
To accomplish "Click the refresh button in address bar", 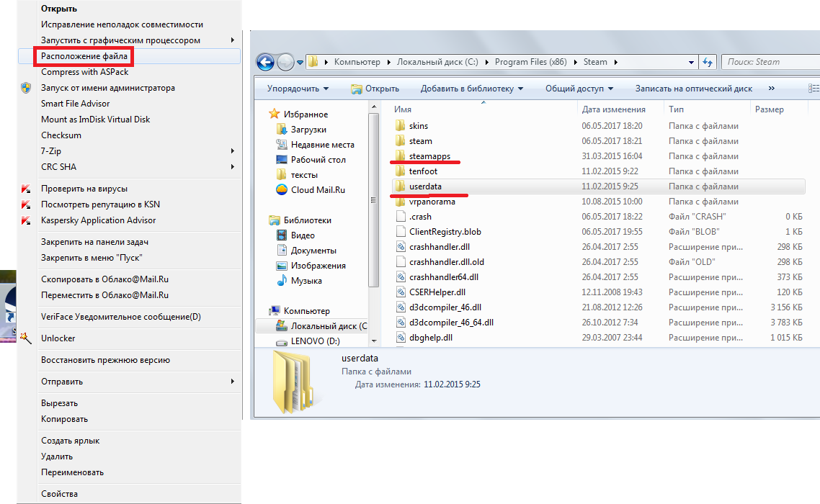I will coord(708,62).
